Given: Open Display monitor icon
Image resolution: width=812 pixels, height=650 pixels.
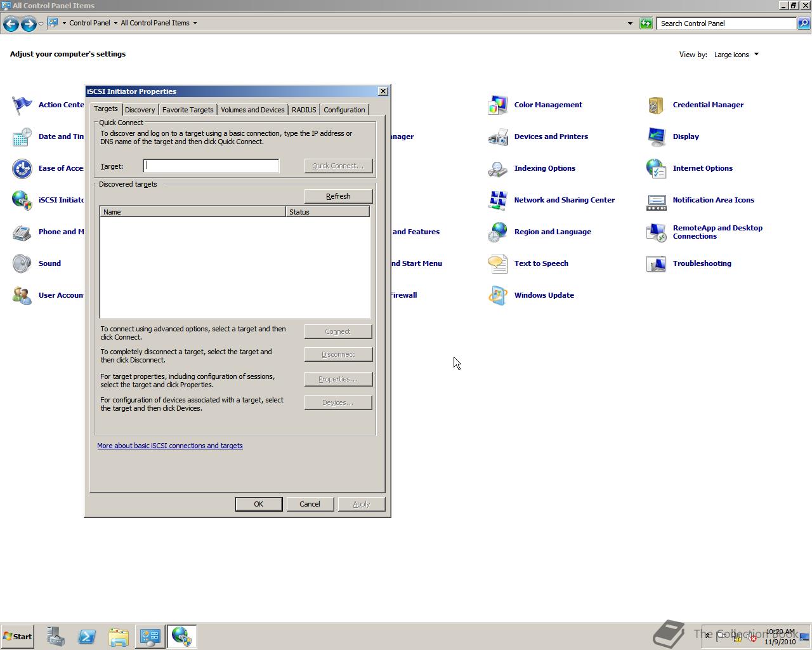Looking at the screenshot, I should point(657,136).
